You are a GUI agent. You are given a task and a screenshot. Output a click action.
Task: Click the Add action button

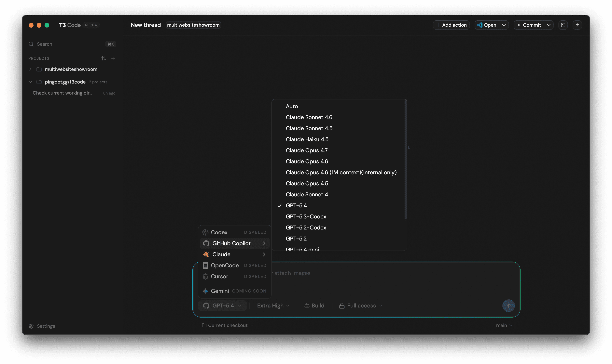pyautogui.click(x=451, y=25)
